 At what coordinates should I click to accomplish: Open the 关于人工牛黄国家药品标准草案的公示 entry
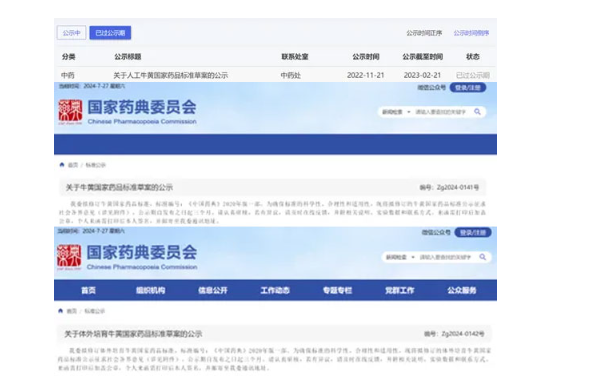click(x=170, y=75)
